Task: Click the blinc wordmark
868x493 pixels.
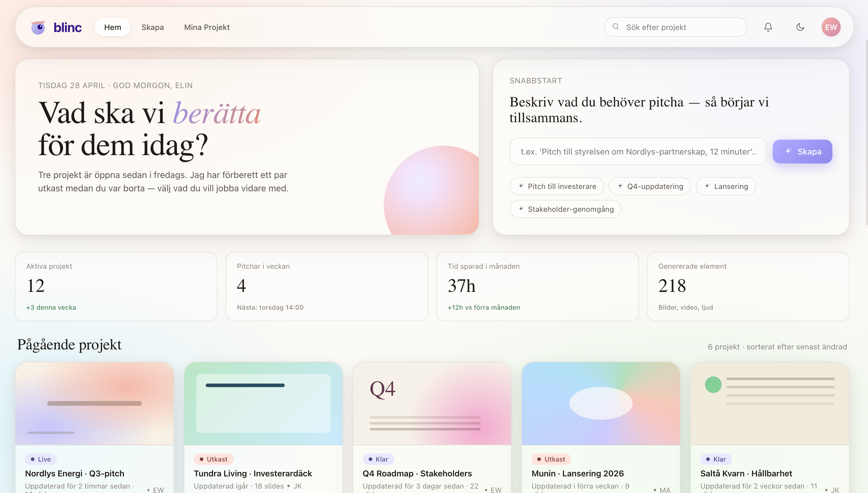Action: point(67,27)
